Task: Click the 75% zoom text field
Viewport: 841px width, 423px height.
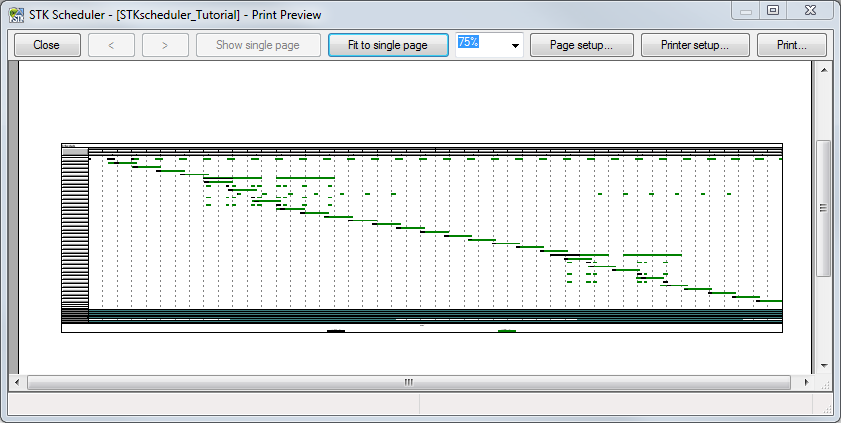Action: [482, 45]
